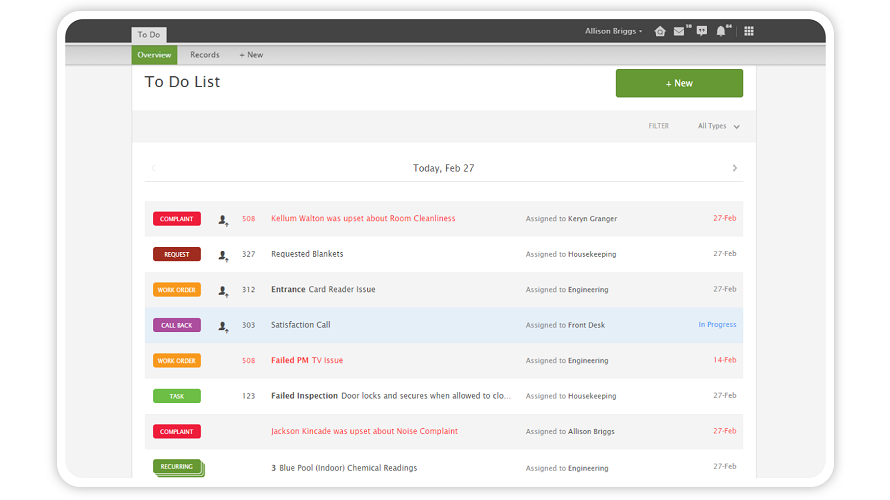This screenshot has width=890, height=500.
Task: Switch to the Records tab
Action: point(205,55)
